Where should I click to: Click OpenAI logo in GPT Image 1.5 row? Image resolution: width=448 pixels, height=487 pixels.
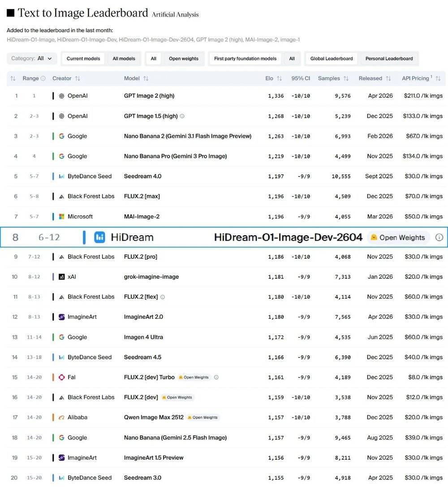click(61, 116)
